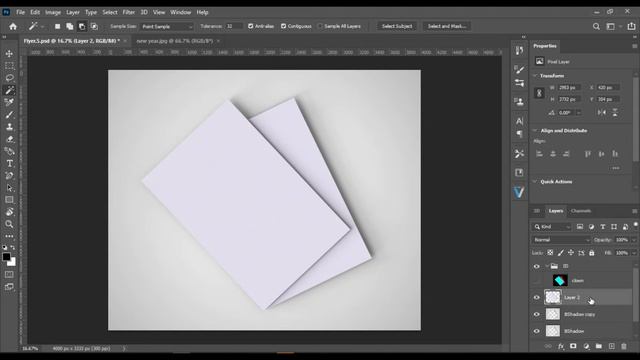
Task: Choose Intersect with Selection mode icon
Action: coord(94,27)
